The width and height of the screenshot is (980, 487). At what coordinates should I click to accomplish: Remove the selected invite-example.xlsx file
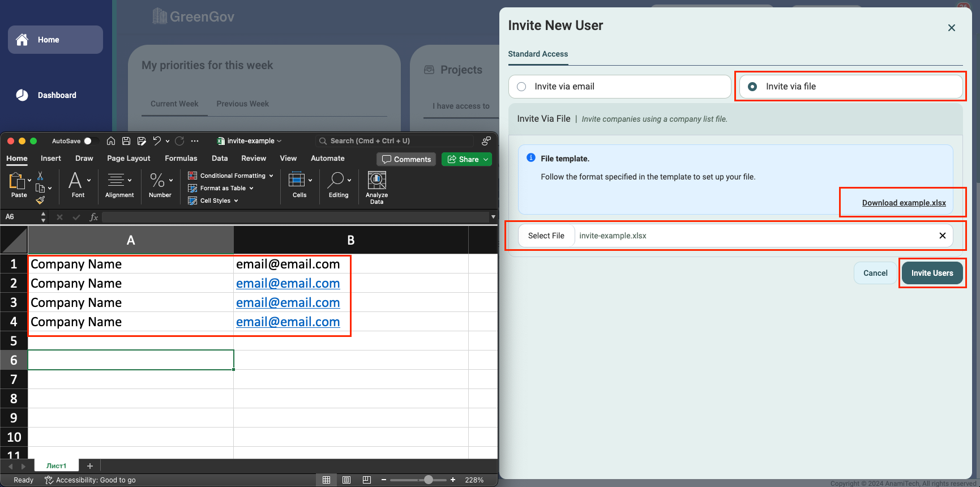point(943,236)
